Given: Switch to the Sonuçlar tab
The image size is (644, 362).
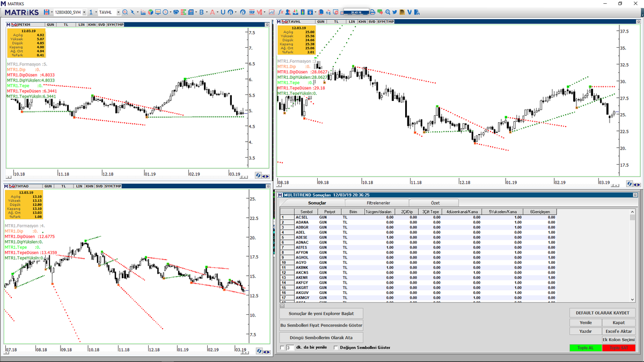Looking at the screenshot, I should click(x=317, y=203).
